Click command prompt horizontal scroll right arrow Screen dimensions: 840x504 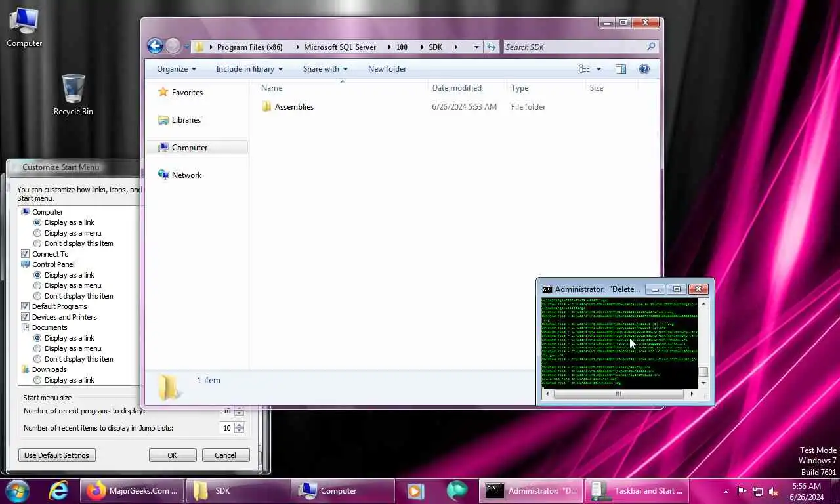pos(692,394)
